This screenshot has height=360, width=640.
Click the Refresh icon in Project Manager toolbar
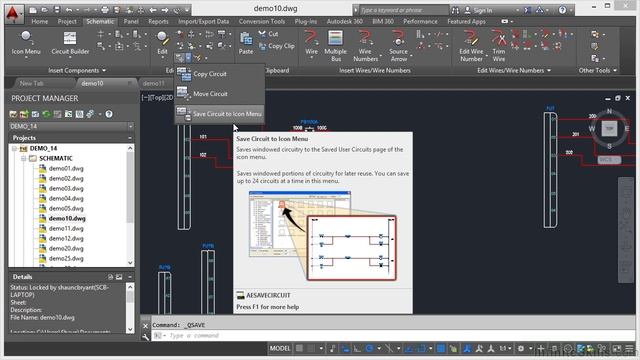[46, 114]
